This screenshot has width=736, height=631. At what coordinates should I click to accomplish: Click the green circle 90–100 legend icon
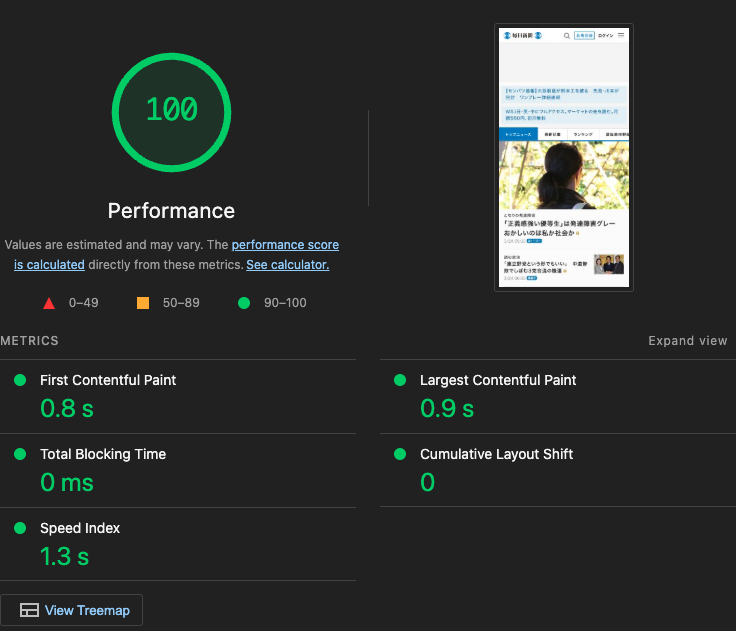tap(243, 303)
